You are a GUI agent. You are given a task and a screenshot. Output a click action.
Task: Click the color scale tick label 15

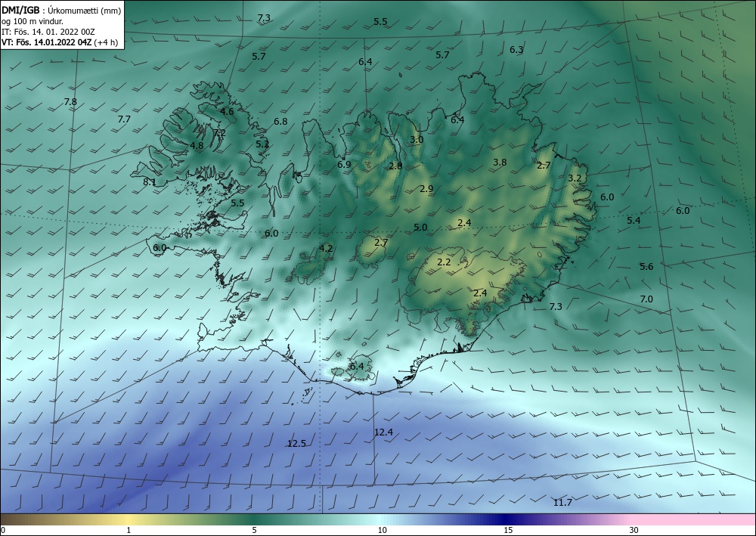tap(508, 530)
